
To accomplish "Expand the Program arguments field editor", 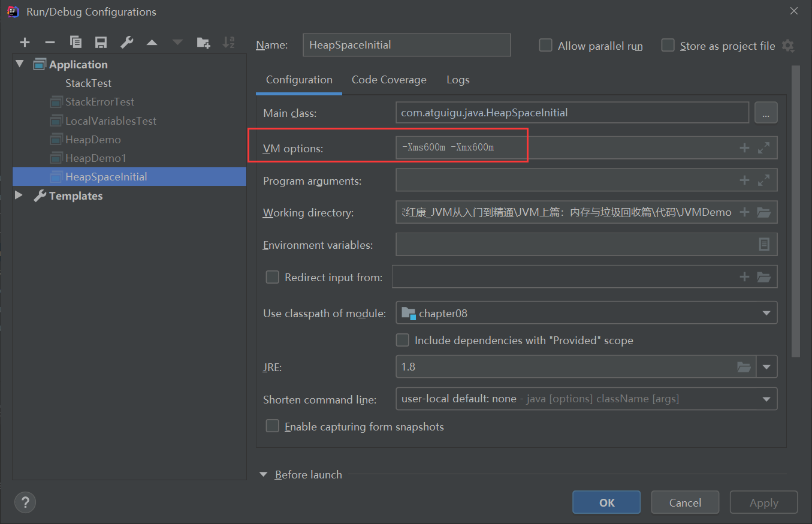I will (764, 180).
